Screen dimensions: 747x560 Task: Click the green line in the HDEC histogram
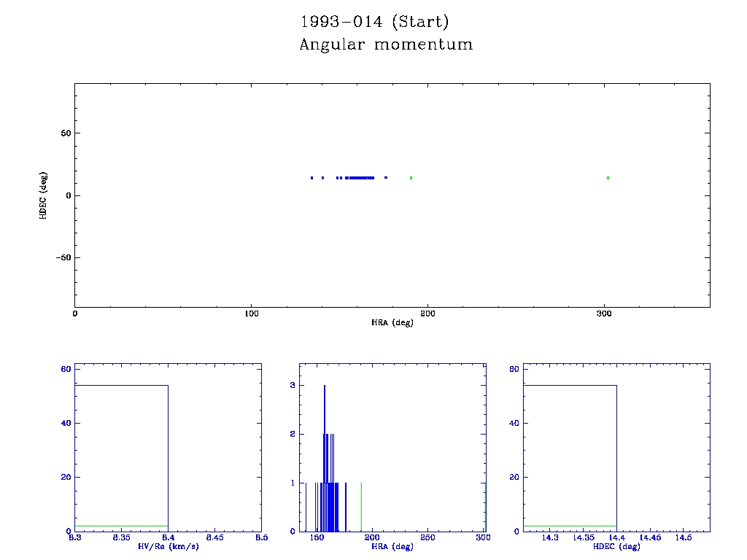coord(570,526)
